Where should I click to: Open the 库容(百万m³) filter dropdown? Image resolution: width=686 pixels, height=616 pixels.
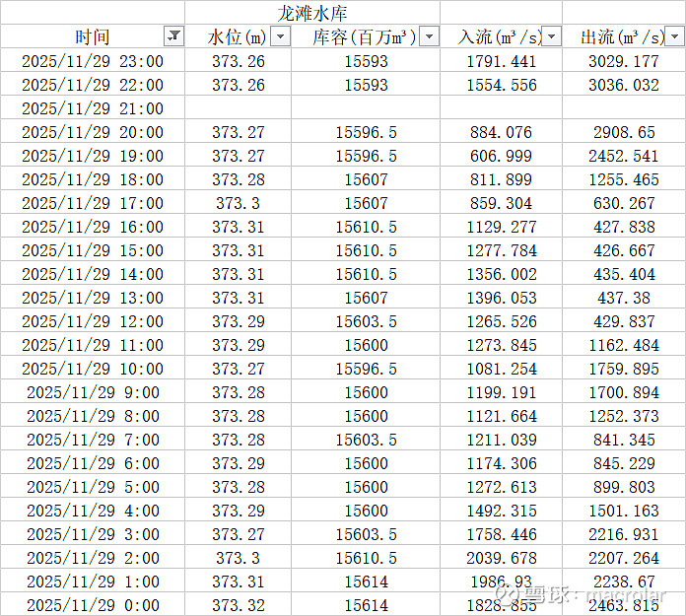point(429,35)
